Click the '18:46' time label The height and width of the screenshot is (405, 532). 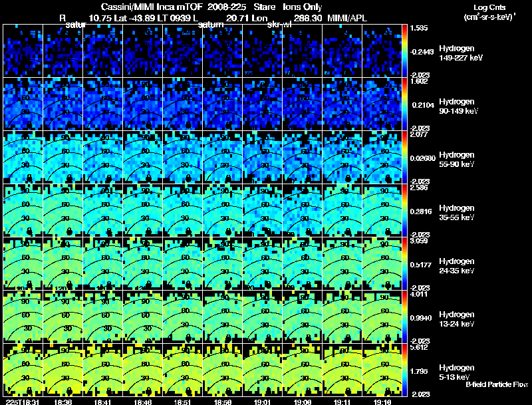point(143,402)
